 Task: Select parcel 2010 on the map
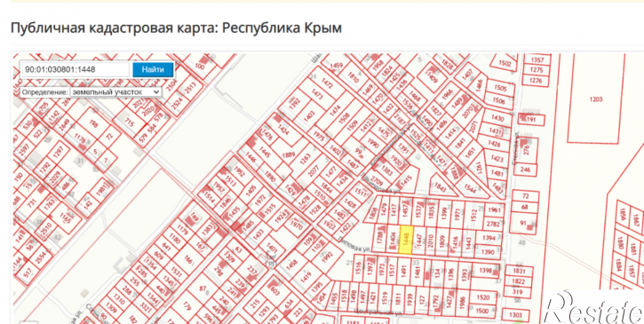point(431,241)
